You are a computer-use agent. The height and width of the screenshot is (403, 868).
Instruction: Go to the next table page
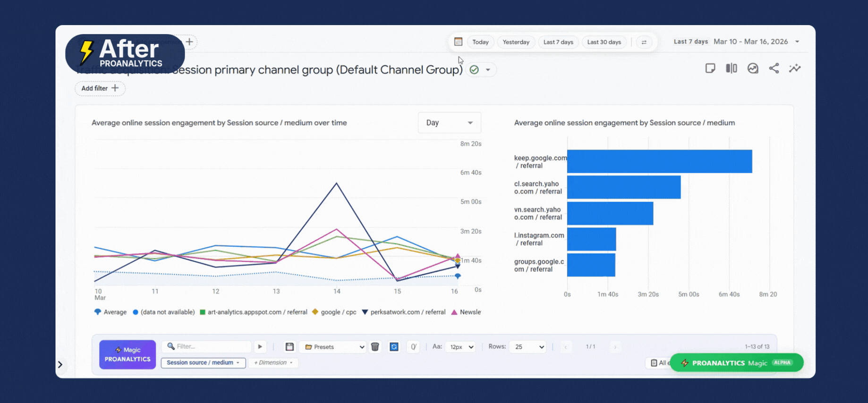[615, 347]
